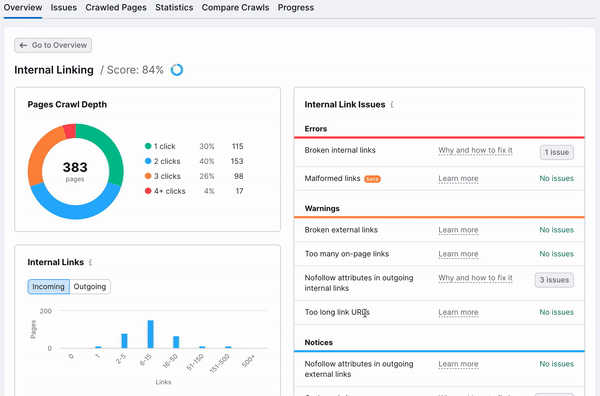Click the 2-5 links bar in the chart
The height and width of the screenshot is (396, 600).
pos(124,341)
